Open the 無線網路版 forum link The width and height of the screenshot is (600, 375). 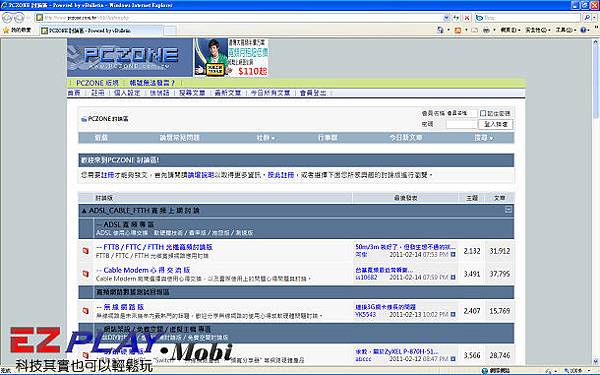(x=120, y=307)
